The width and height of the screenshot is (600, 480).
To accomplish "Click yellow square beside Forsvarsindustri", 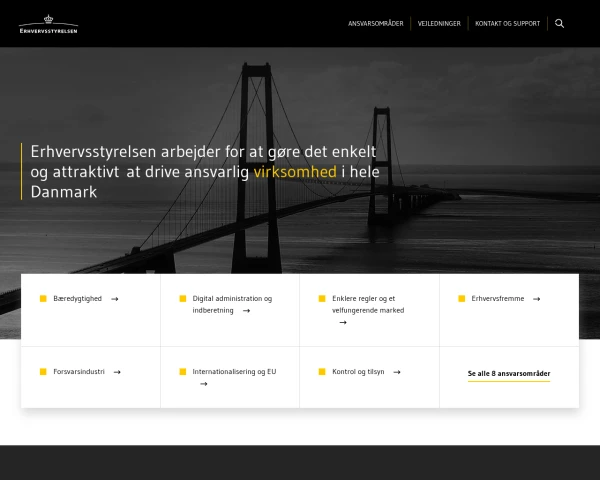I will click(43, 372).
